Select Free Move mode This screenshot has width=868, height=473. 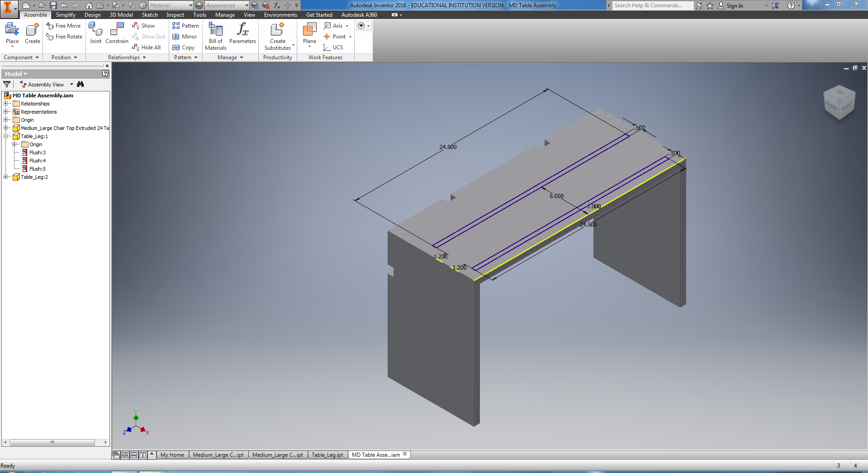pos(64,26)
